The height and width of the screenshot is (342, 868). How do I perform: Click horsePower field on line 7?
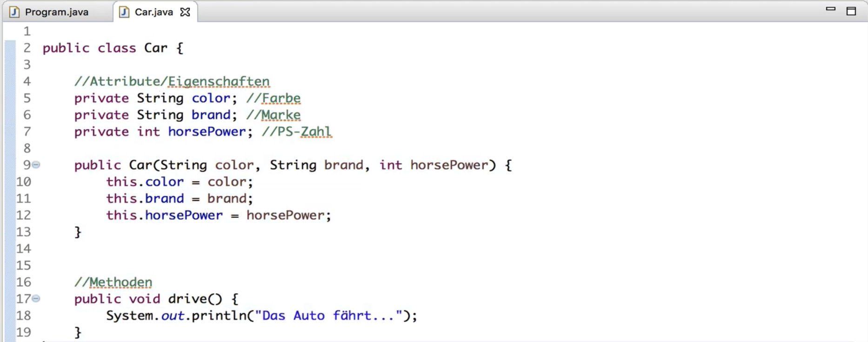pyautogui.click(x=207, y=132)
